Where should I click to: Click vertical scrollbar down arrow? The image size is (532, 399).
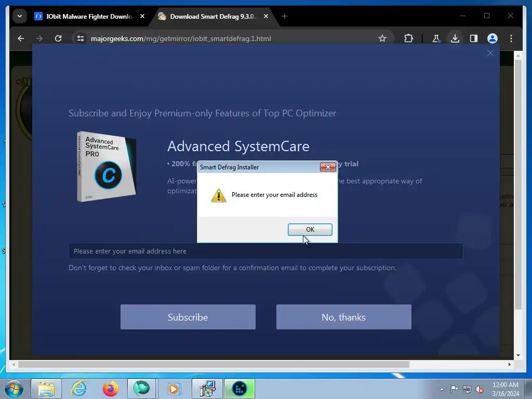[518, 355]
